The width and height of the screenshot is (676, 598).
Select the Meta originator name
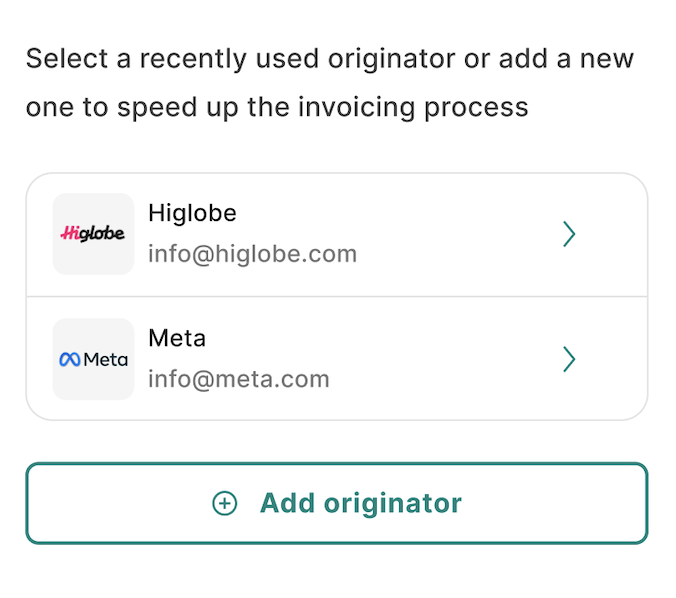coord(177,338)
